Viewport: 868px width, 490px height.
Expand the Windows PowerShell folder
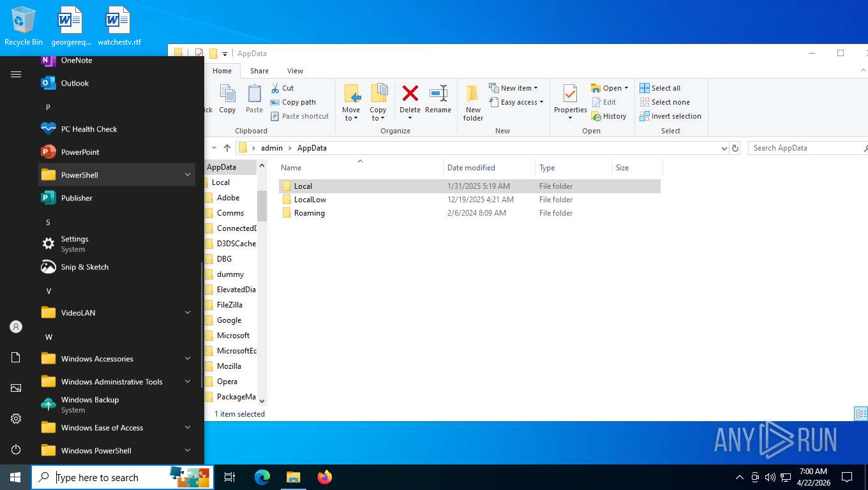click(117, 450)
